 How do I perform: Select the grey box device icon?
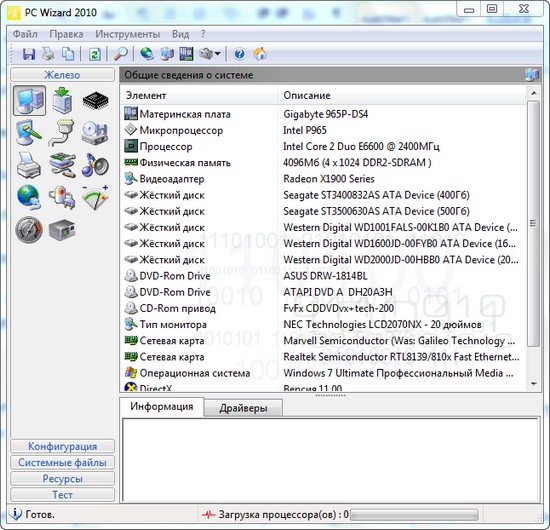[x=62, y=230]
